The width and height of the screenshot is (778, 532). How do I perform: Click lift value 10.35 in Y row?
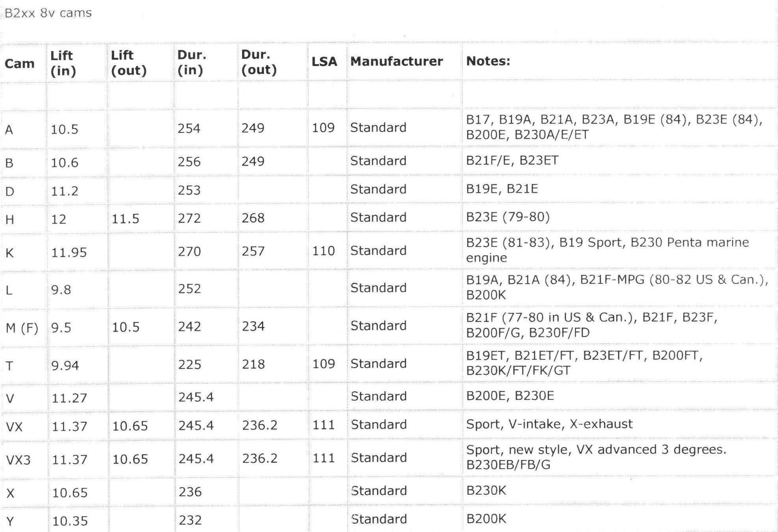pyautogui.click(x=70, y=521)
